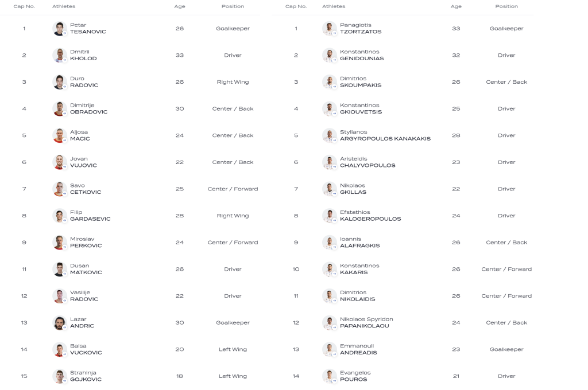Open Evangelos Pouros's avatar thumbnail
588x390 pixels.
point(329,376)
